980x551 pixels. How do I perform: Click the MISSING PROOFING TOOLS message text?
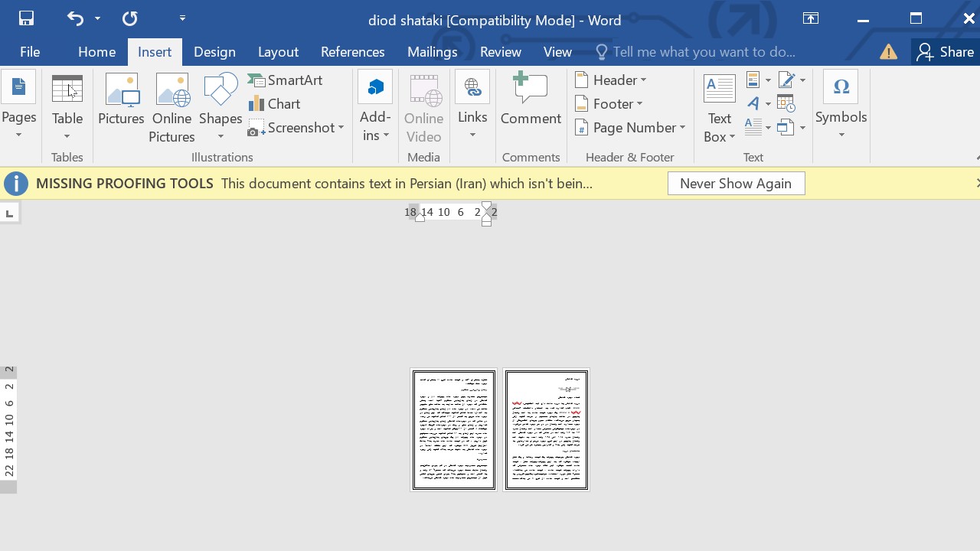[x=125, y=184]
